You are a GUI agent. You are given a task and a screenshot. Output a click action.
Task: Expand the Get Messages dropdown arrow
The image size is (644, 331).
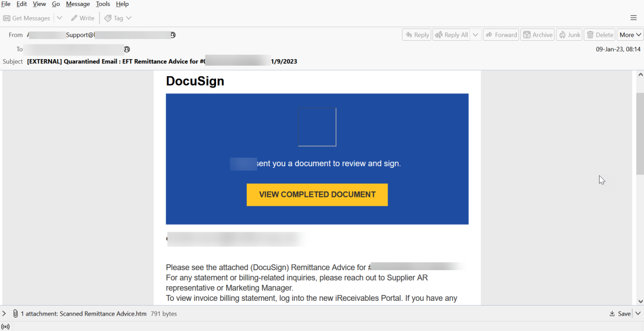click(60, 18)
